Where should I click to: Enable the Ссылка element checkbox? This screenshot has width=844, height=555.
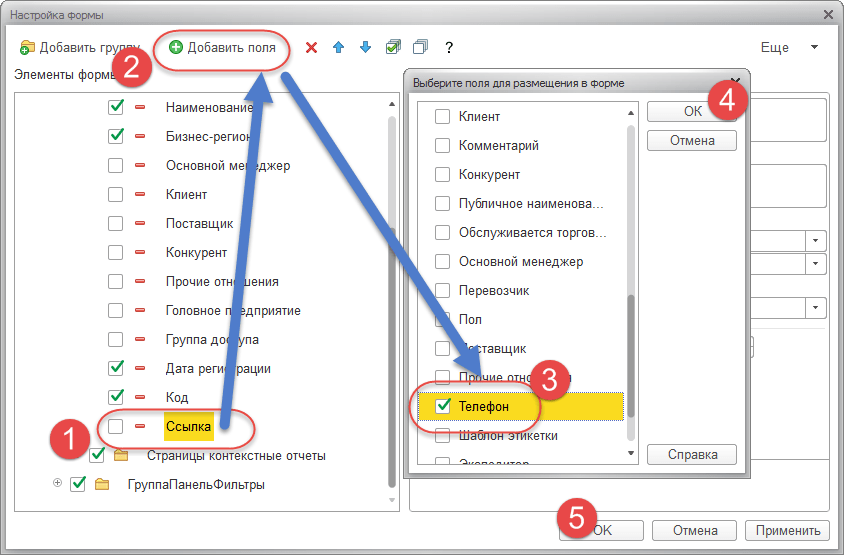pos(115,426)
